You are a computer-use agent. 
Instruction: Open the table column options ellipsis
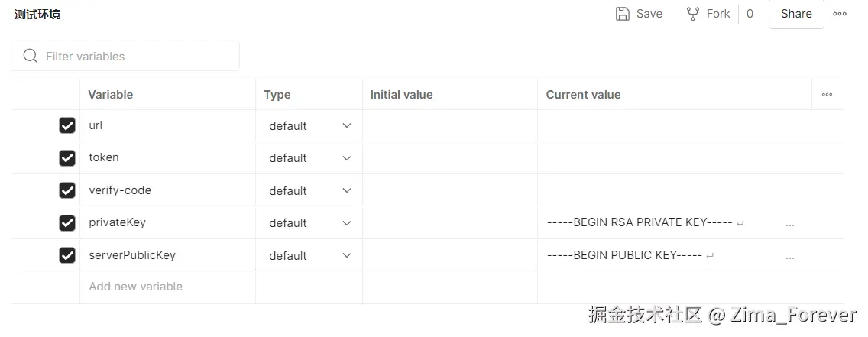tap(827, 95)
